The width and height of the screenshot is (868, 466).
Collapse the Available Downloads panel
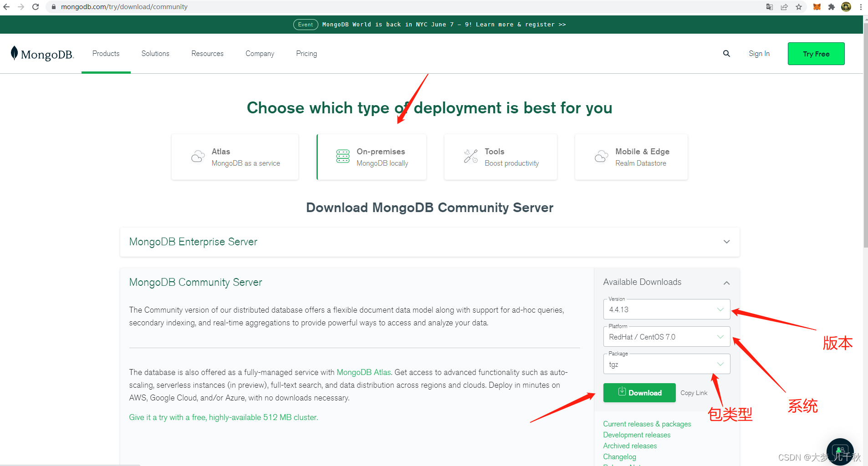(726, 283)
